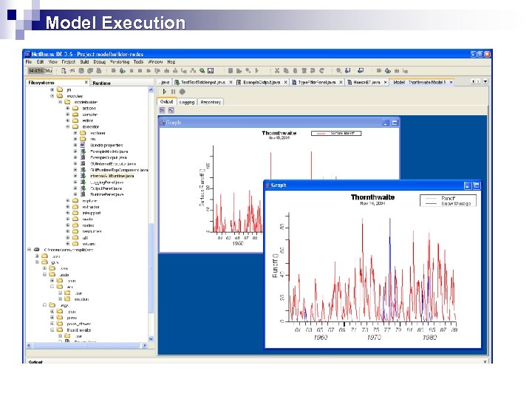Click the memory usage indicator in toolbar

point(40,71)
